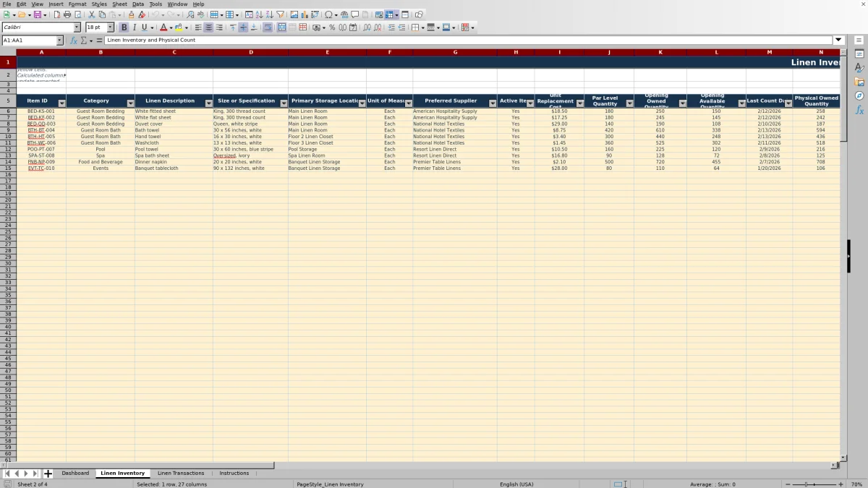Open the Format menu
Image resolution: width=868 pixels, height=488 pixels.
click(77, 4)
